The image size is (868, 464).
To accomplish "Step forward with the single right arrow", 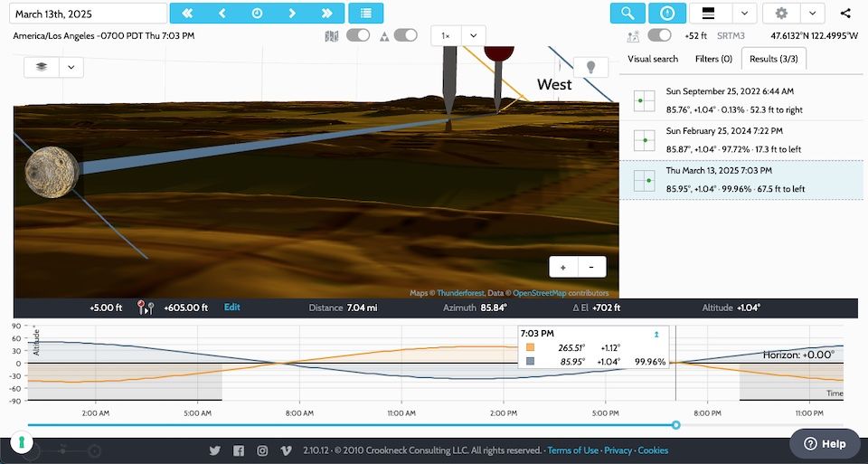I will pyautogui.click(x=292, y=14).
